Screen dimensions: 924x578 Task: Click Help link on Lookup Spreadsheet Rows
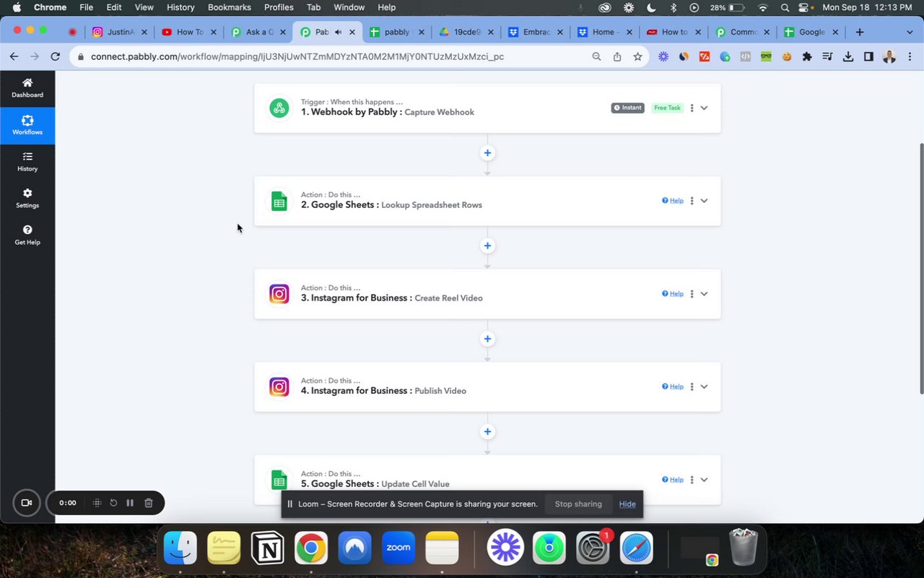(x=673, y=201)
